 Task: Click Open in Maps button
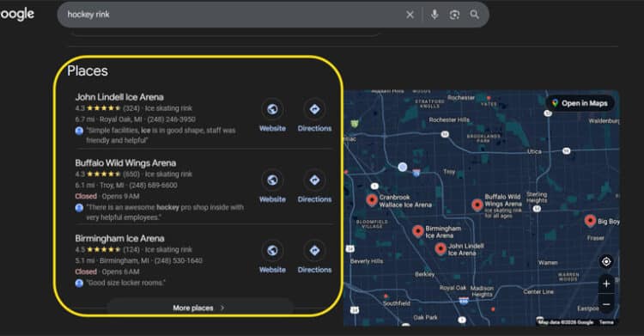click(x=580, y=103)
